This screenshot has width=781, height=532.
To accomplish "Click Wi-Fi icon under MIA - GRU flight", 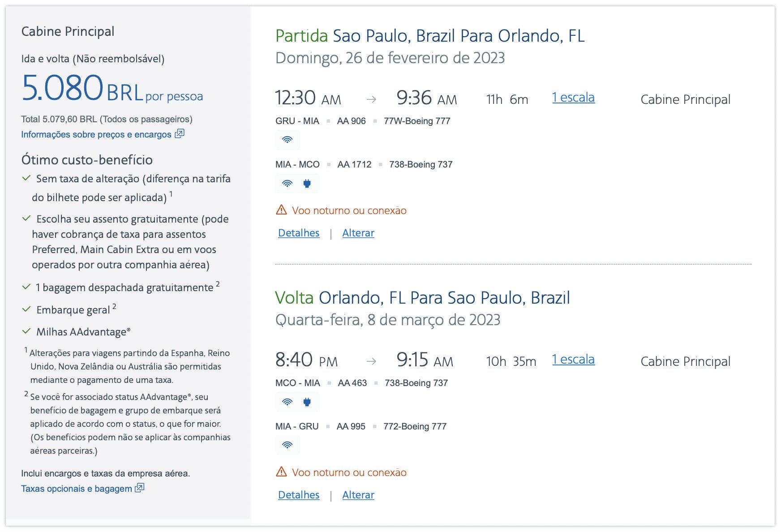I will click(x=288, y=445).
